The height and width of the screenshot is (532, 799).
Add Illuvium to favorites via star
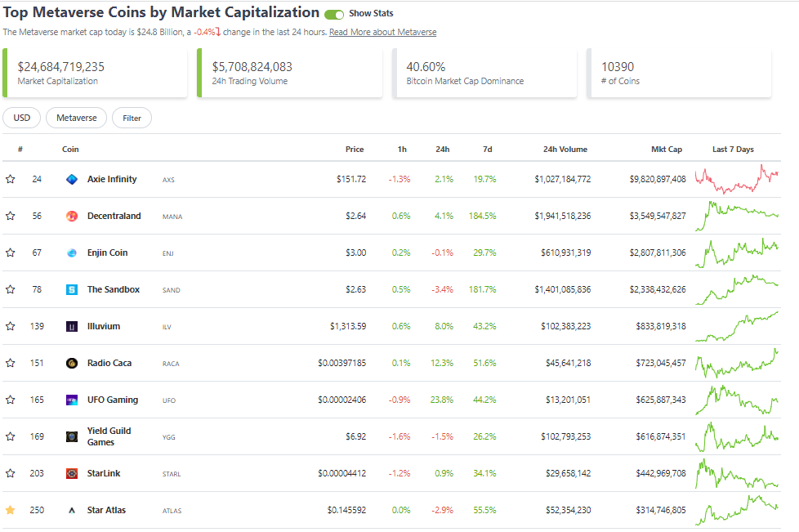coord(10,325)
